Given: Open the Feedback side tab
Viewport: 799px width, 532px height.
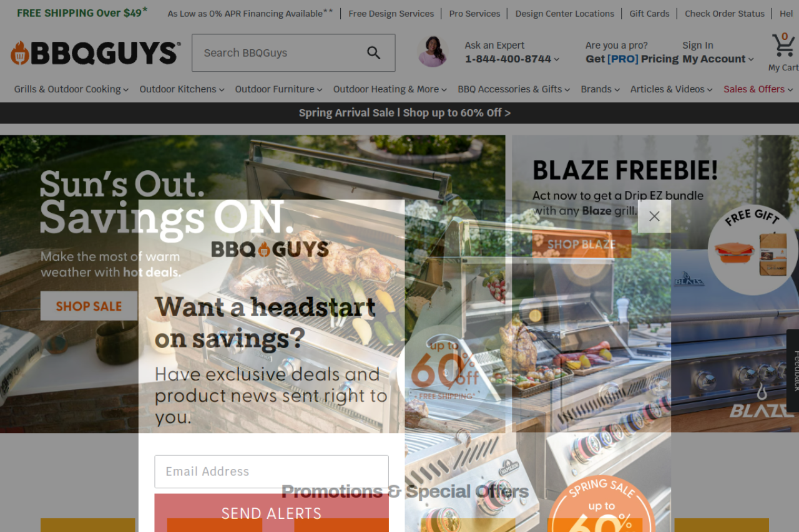Looking at the screenshot, I should pyautogui.click(x=793, y=370).
